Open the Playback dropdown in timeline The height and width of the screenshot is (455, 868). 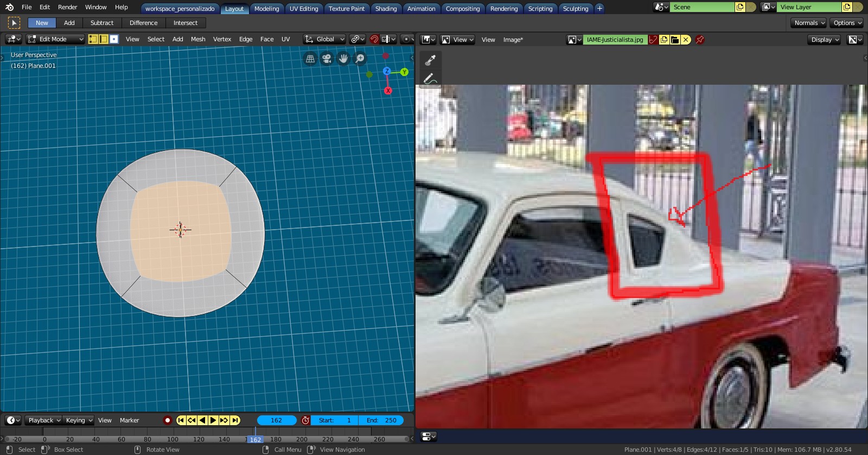click(x=43, y=420)
